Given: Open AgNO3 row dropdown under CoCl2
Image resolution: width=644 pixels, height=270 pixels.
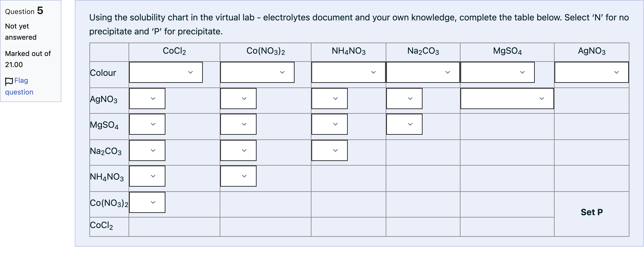Looking at the screenshot, I should click(x=147, y=99).
